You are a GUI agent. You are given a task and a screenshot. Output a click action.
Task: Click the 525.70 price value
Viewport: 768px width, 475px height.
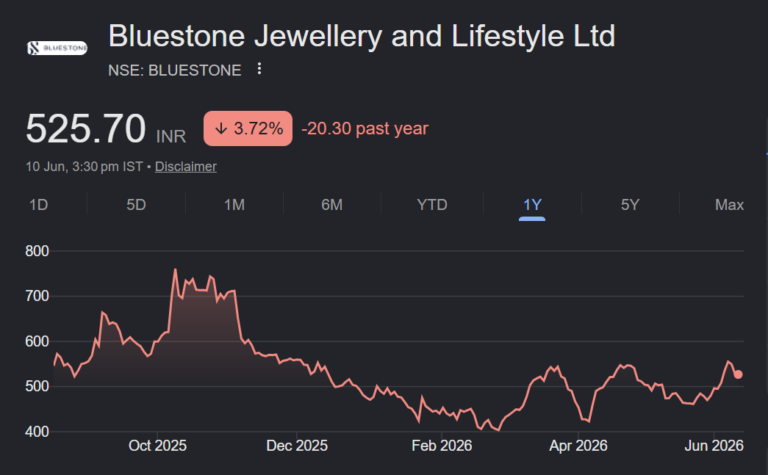click(x=86, y=129)
